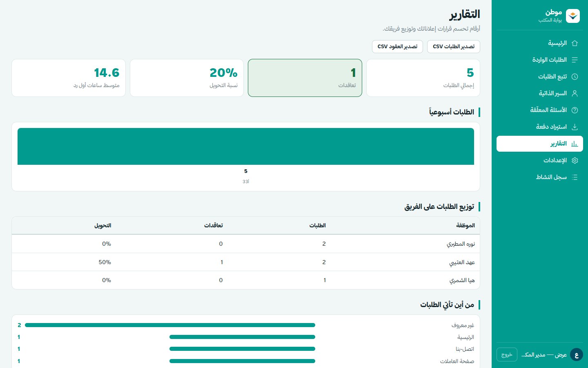The height and width of the screenshot is (368, 588).
Task: Click the user avatar with letter ع
Action: [x=576, y=355]
